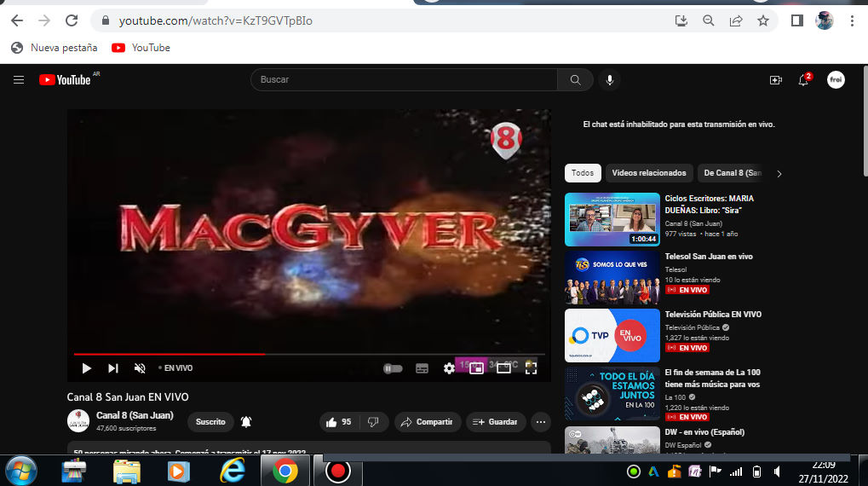Enable theater mode view
This screenshot has width=868, height=486.
pyautogui.click(x=503, y=368)
